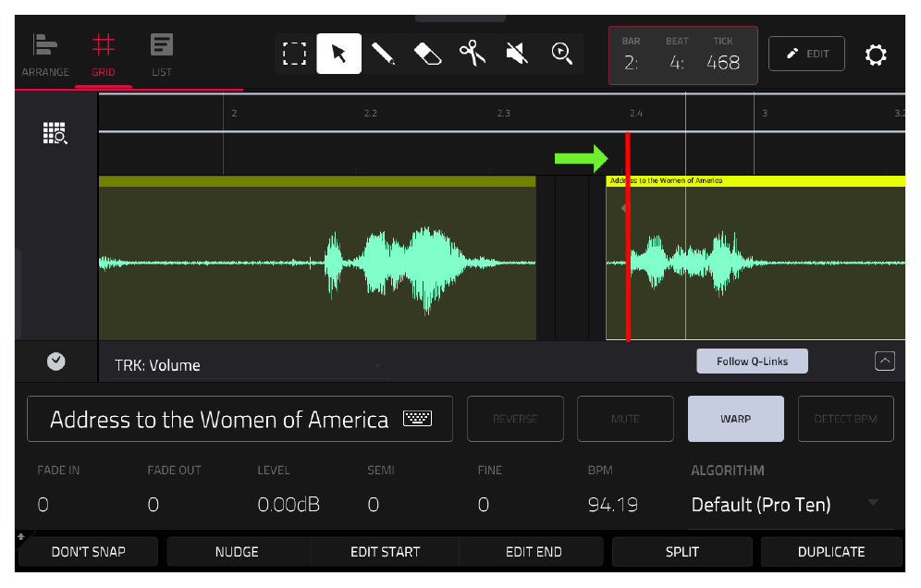Open the grid zoom settings icon
This screenshot has width=921, height=588.
tap(55, 133)
